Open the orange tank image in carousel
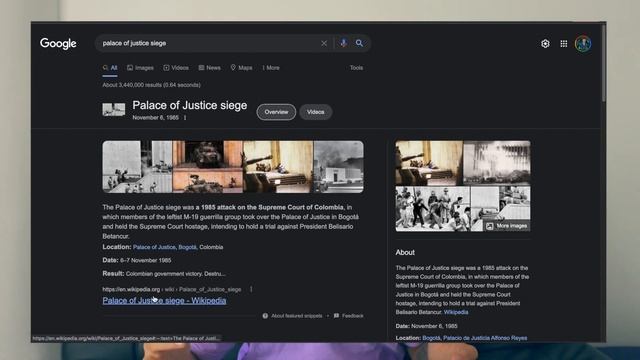Image resolution: width=640 pixels, height=360 pixels. tap(207, 167)
